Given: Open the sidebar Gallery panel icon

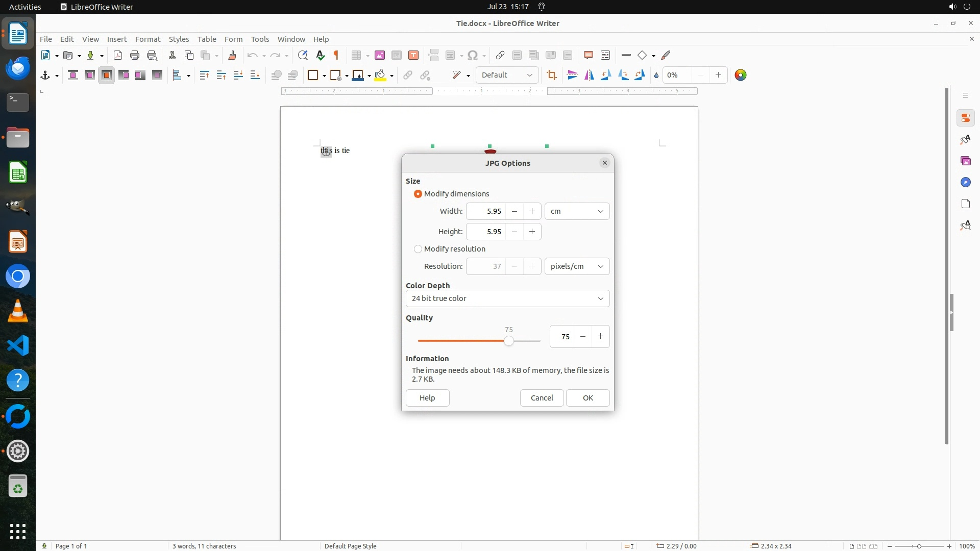Looking at the screenshot, I should click(x=965, y=161).
